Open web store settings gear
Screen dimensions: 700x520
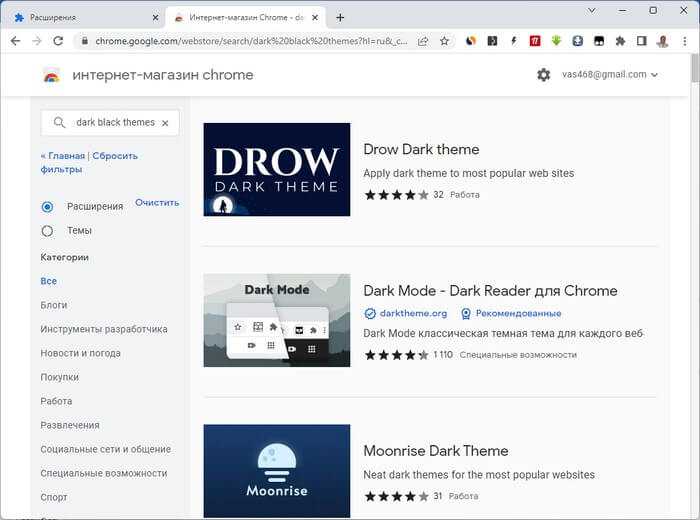543,75
